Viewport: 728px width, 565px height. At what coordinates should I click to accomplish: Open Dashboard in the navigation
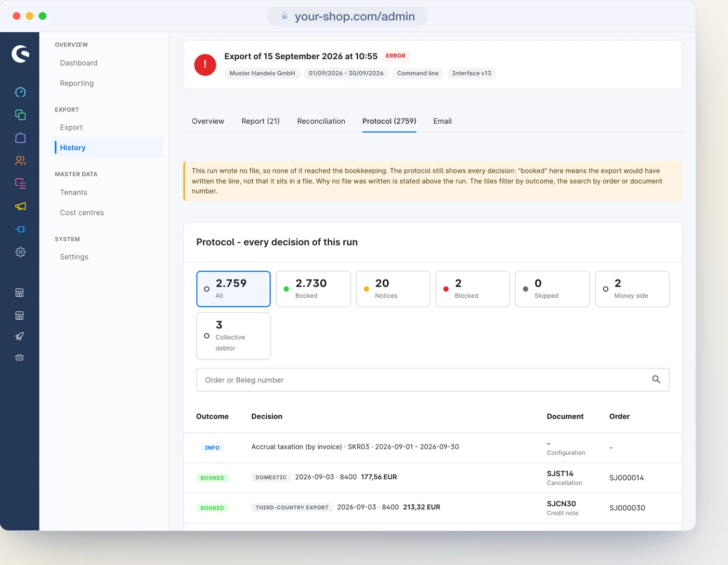click(79, 63)
